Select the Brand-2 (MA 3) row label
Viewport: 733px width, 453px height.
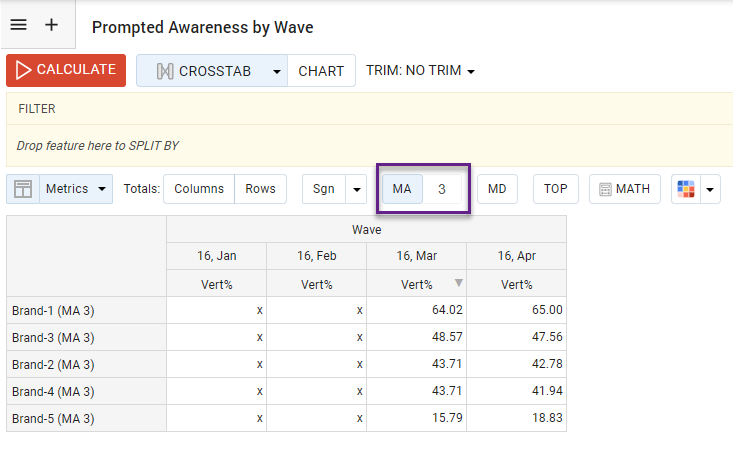[x=86, y=365]
